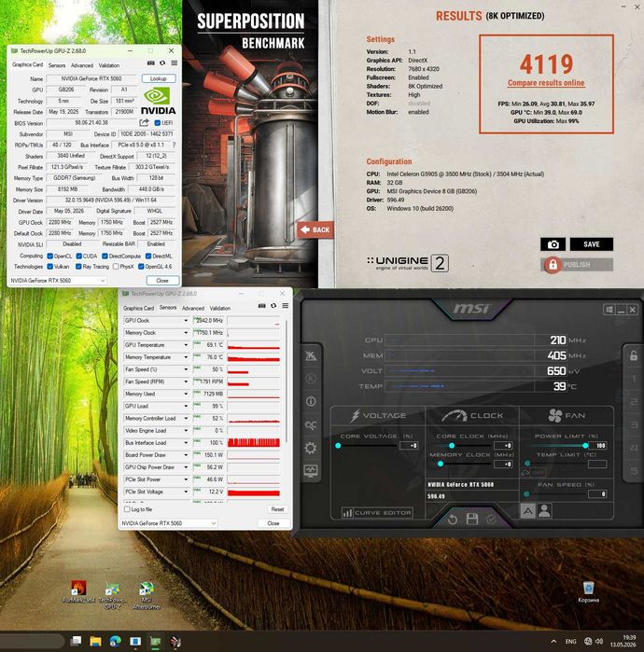Open Afterburner settings gear icon

tap(311, 448)
